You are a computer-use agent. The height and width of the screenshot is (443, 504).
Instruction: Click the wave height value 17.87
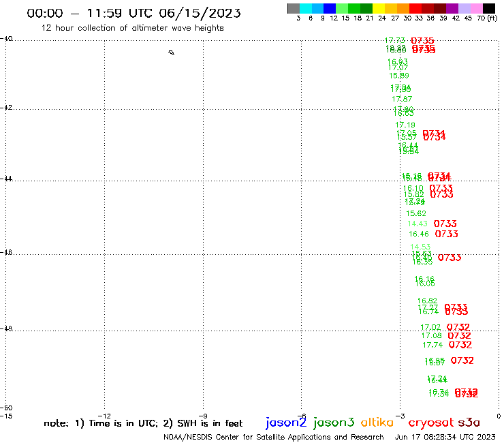(x=402, y=99)
